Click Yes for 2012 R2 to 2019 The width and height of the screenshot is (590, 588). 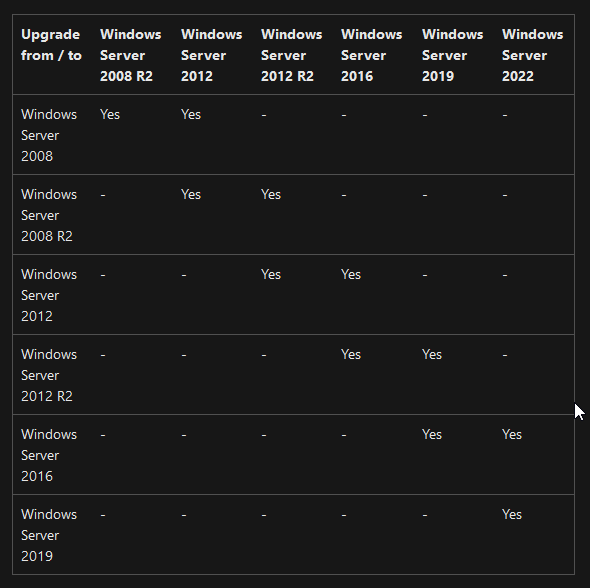(432, 354)
